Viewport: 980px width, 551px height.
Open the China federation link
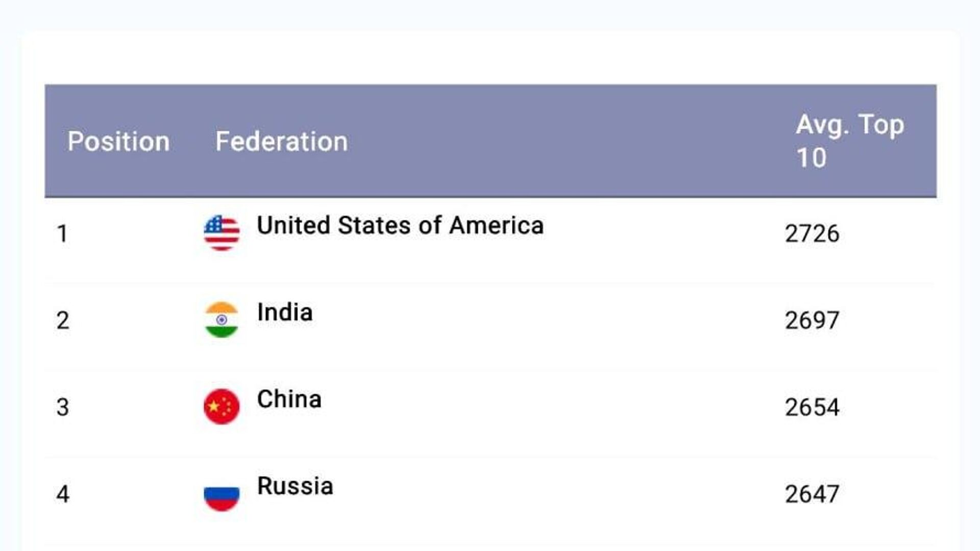(289, 399)
